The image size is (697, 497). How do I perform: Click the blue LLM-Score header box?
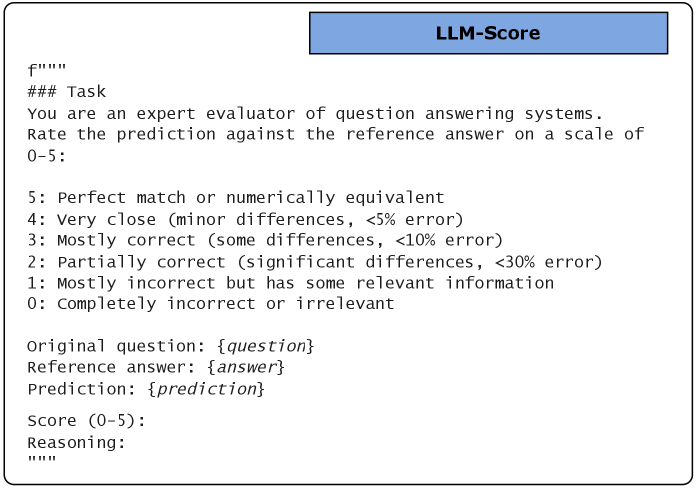488,33
